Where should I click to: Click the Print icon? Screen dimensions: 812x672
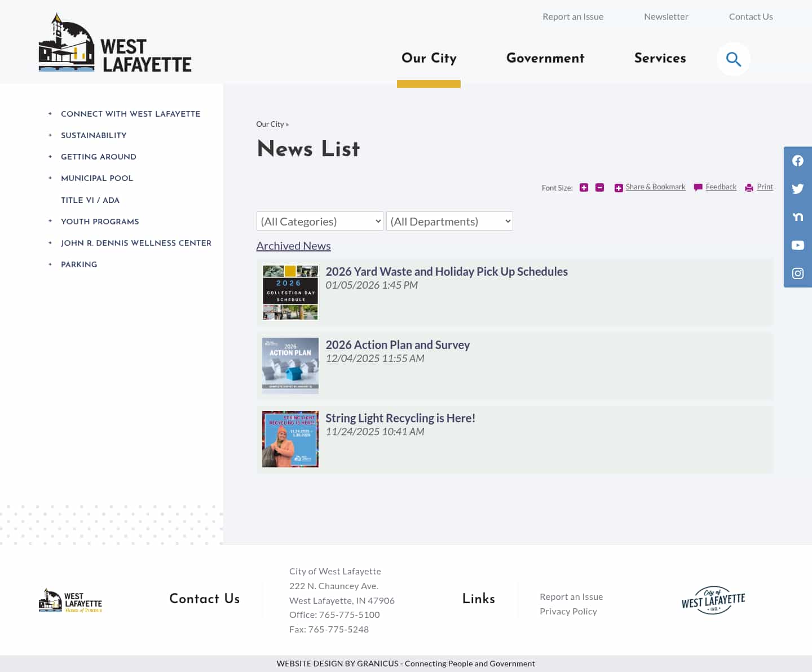(x=749, y=187)
